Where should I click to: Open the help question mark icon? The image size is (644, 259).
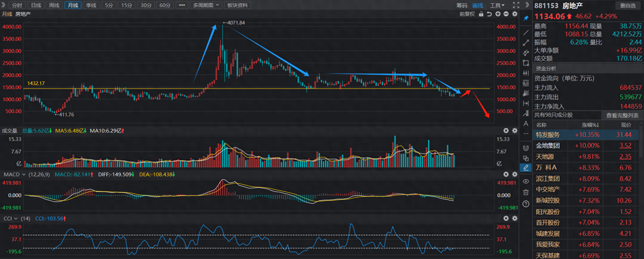pos(526,204)
